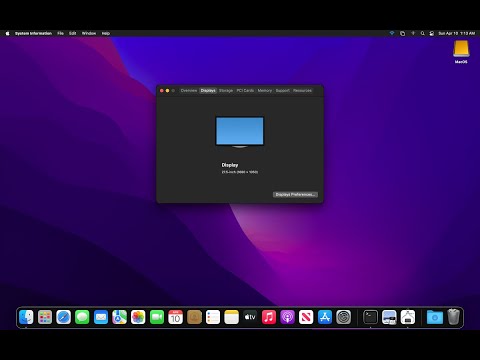480x360 pixels.
Task: Open MacOS drive icon on desktop
Action: [x=461, y=52]
